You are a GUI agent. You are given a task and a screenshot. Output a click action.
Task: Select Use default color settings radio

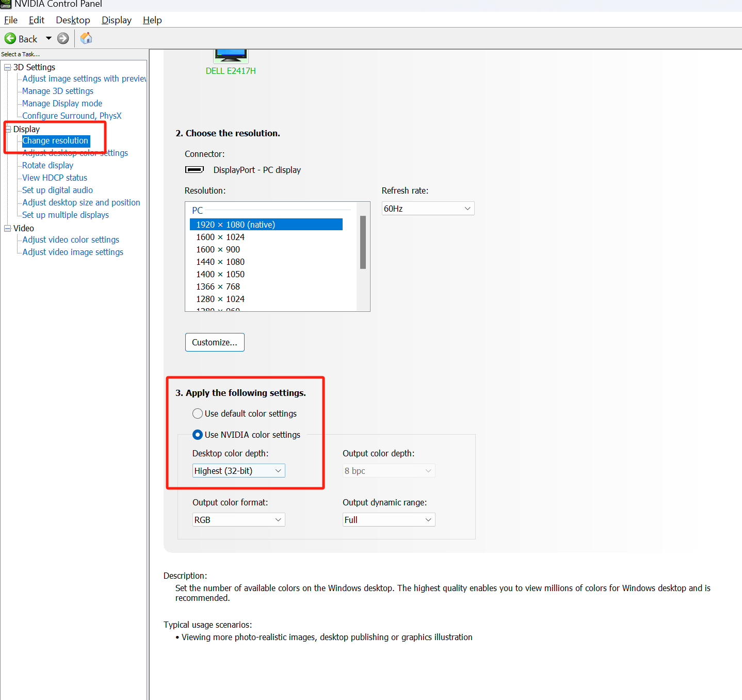tap(198, 413)
